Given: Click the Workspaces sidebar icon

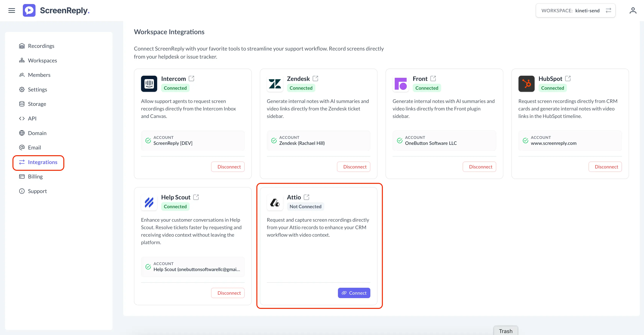Looking at the screenshot, I should pos(22,61).
